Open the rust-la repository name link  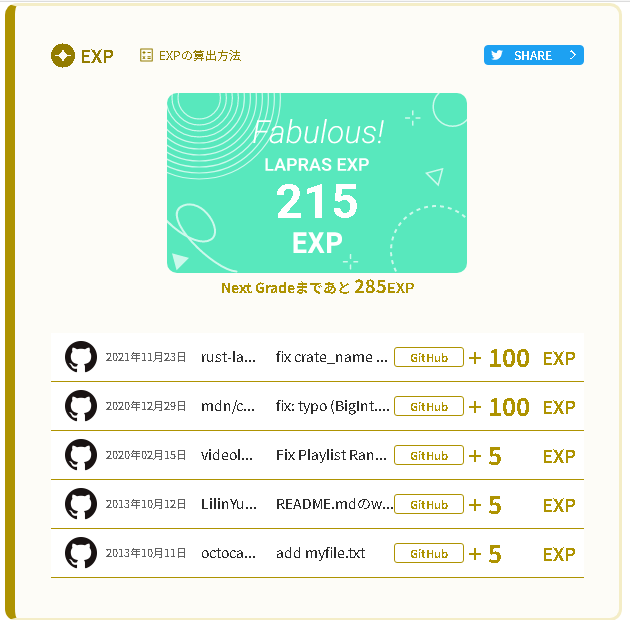click(x=229, y=357)
